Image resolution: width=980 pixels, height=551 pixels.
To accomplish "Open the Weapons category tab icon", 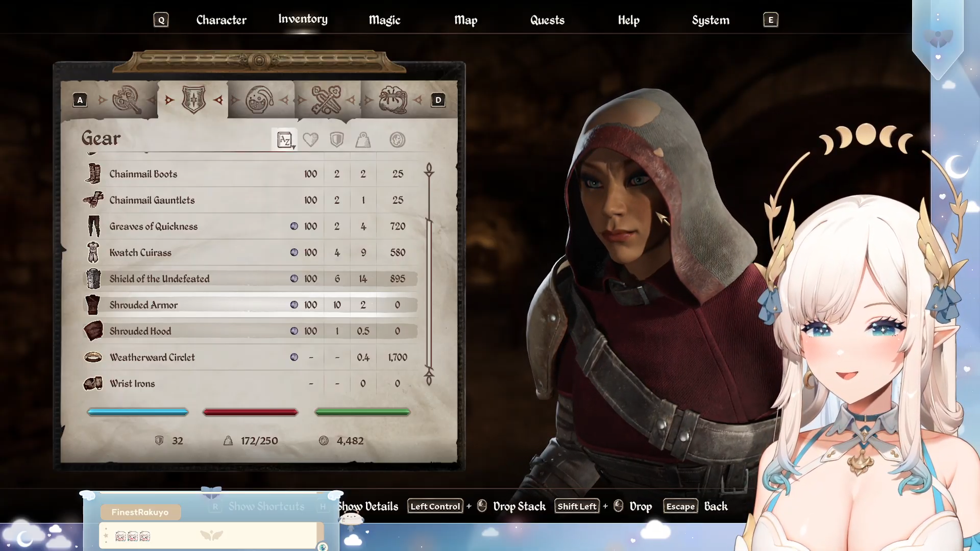I will click(127, 99).
